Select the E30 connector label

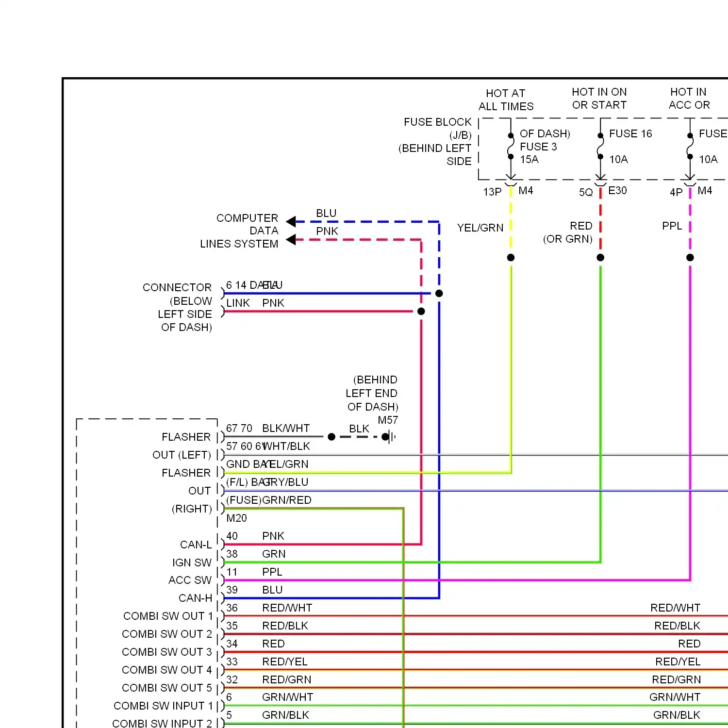[x=617, y=190]
